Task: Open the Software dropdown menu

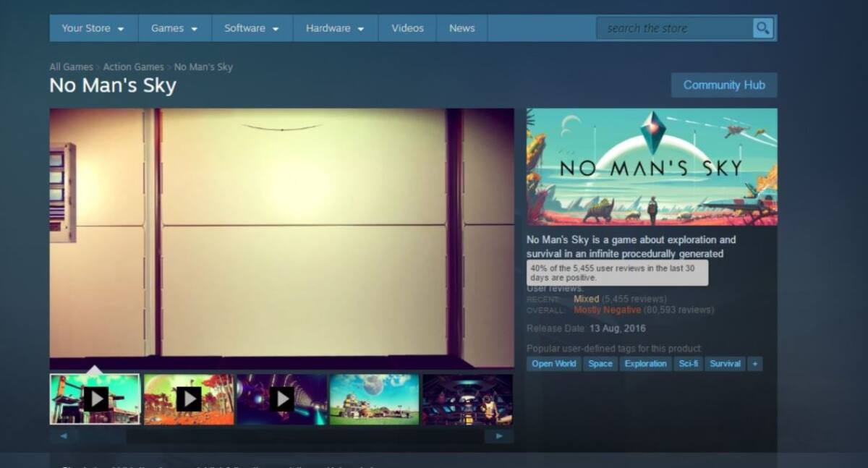Action: (x=252, y=28)
